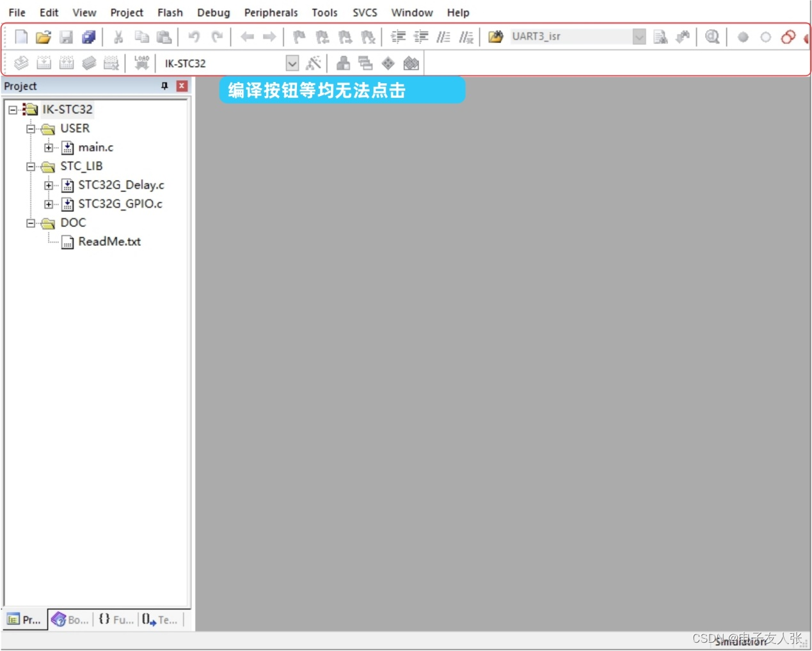812x651 pixels.
Task: Collapse the DOC folder group
Action: 30,223
